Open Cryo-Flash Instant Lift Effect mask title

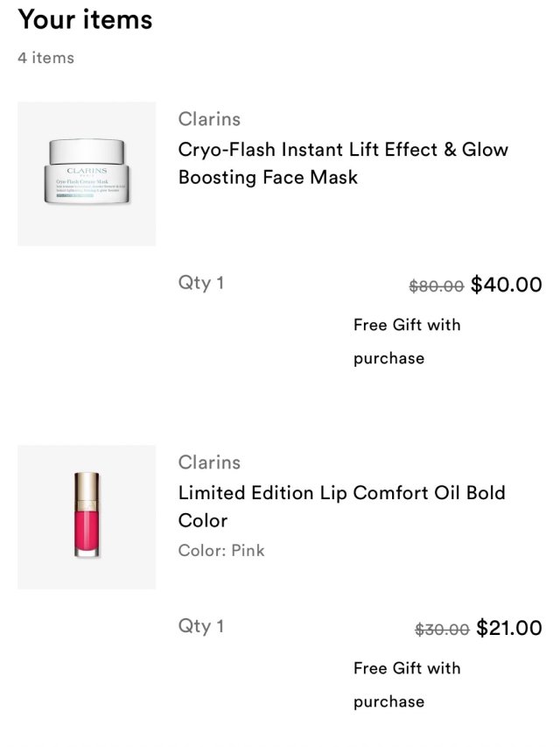coord(343,163)
